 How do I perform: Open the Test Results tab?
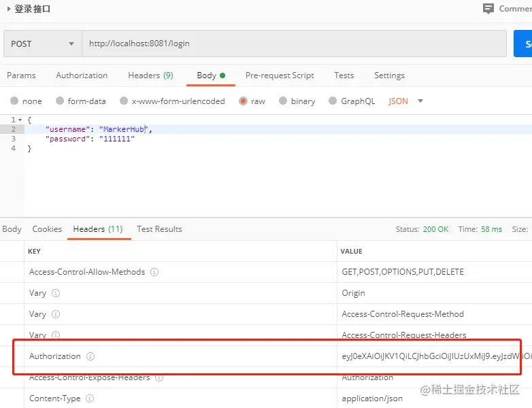tap(159, 229)
